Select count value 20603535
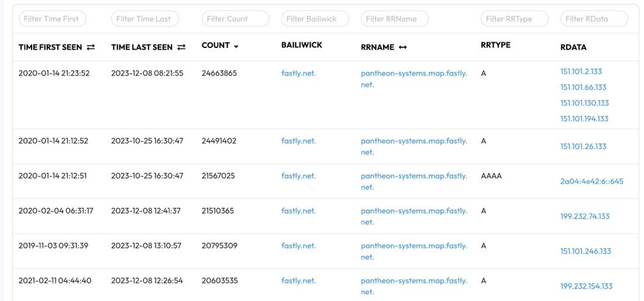The width and height of the screenshot is (644, 301). click(219, 281)
